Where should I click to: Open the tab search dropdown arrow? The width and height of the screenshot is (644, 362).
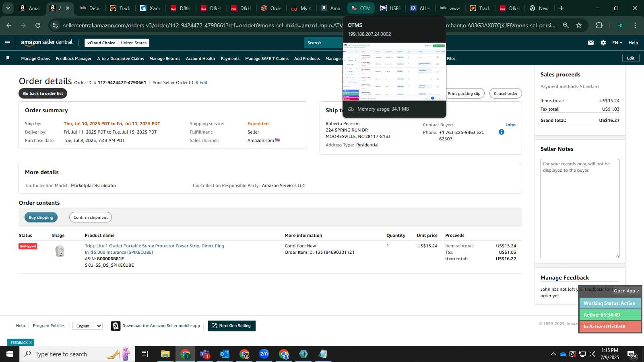pos(8,8)
